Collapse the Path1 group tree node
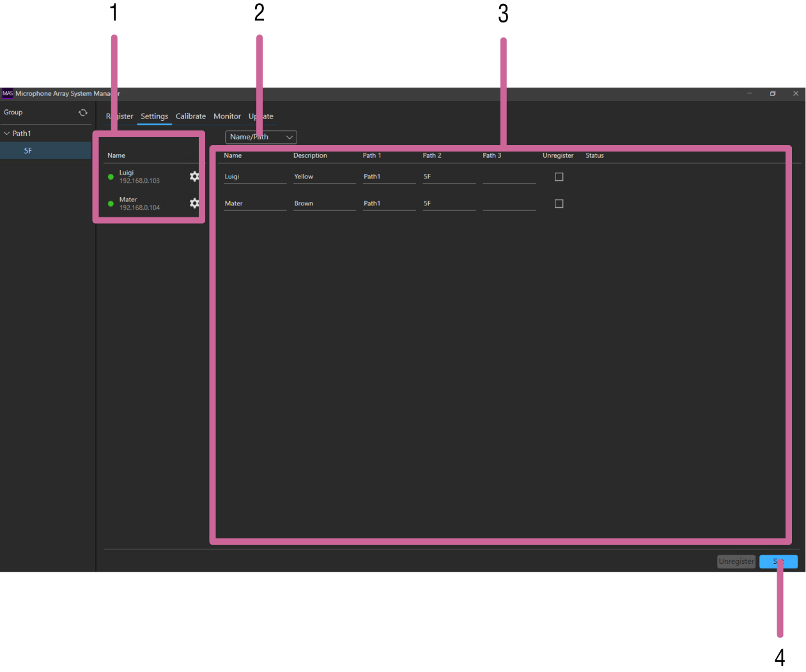The width and height of the screenshot is (806, 672). [7, 134]
